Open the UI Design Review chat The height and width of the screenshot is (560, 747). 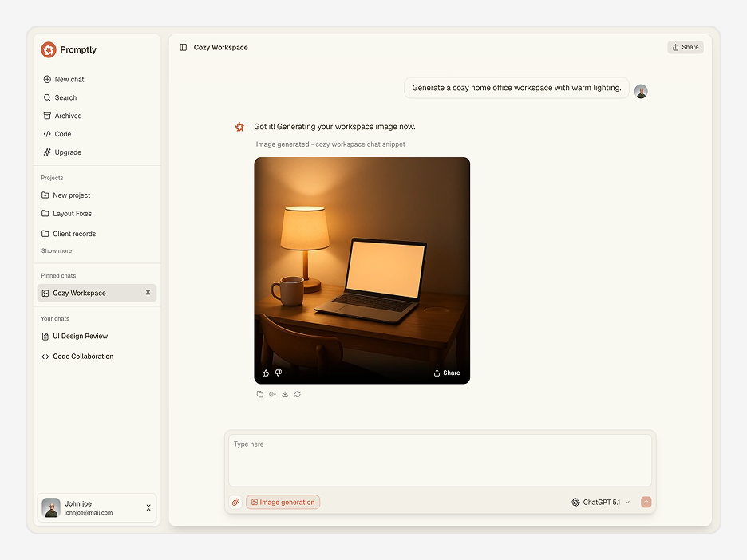tap(75, 336)
